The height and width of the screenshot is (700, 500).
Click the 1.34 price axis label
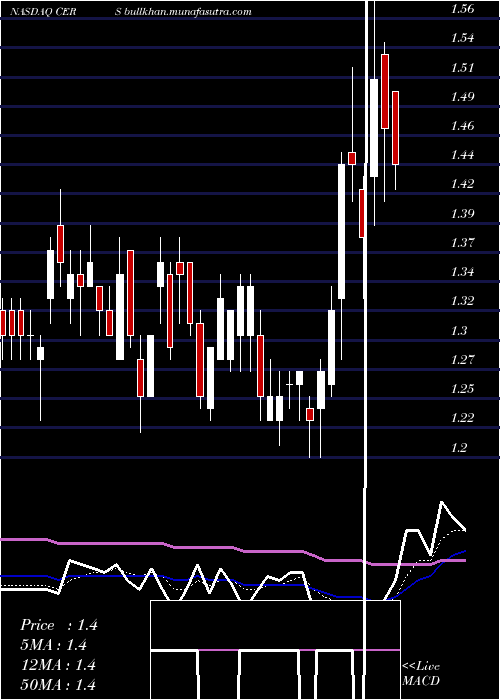[462, 271]
